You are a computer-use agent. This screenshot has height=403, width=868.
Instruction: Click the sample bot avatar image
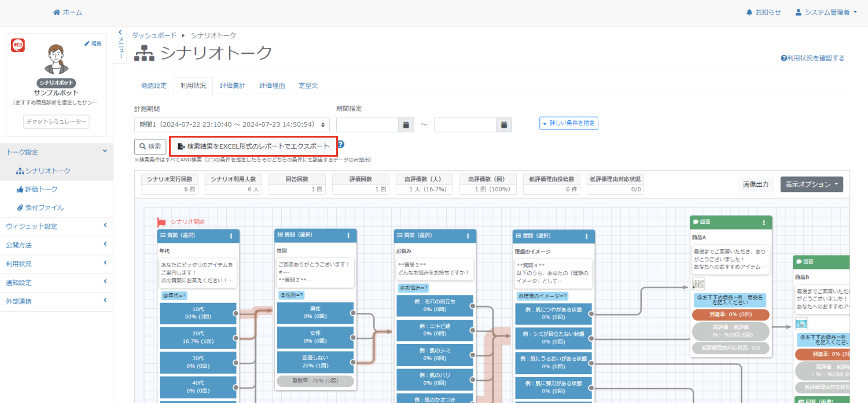point(56,60)
